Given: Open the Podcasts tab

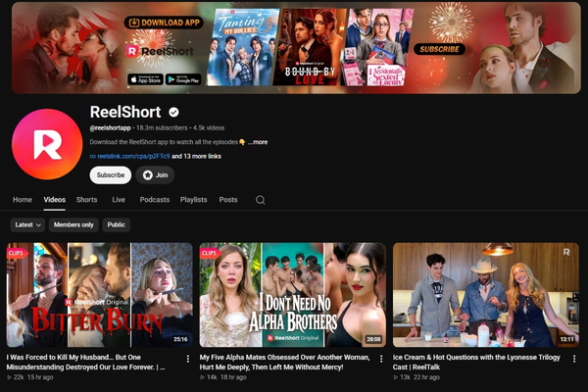Looking at the screenshot, I should click(x=155, y=200).
